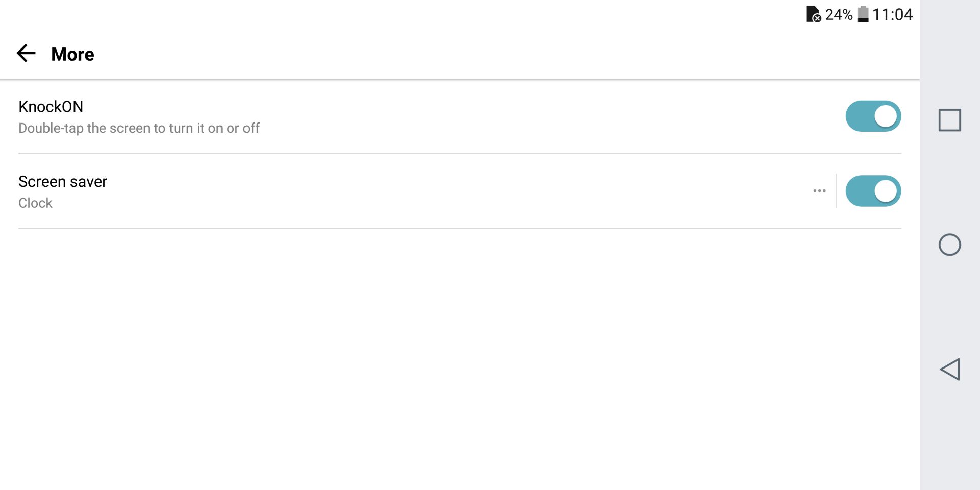Tap the More page title
Screen dimensions: 980x490
coord(72,54)
